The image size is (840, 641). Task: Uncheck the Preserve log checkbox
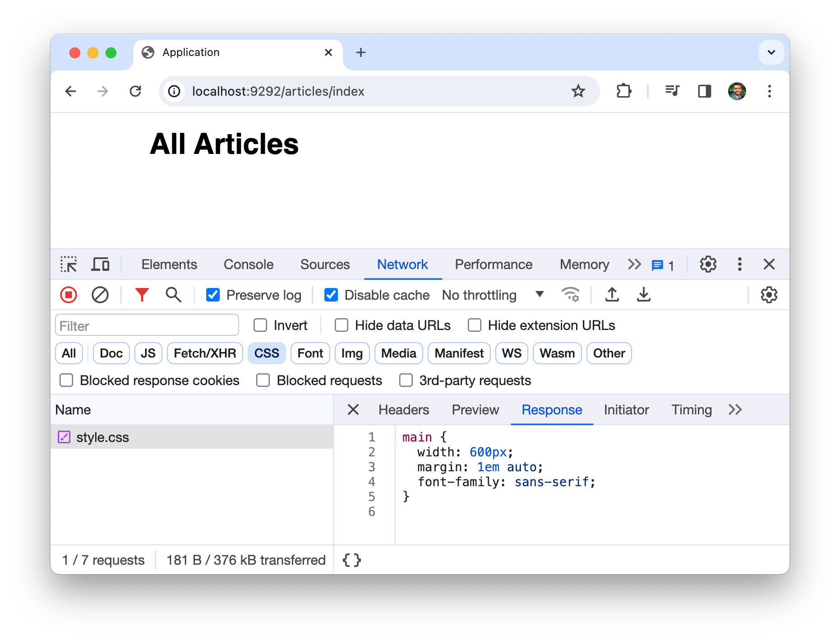(x=213, y=295)
